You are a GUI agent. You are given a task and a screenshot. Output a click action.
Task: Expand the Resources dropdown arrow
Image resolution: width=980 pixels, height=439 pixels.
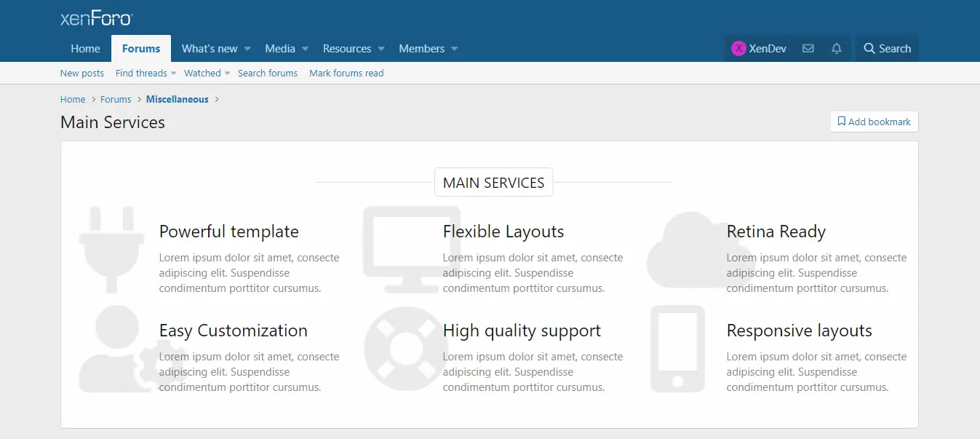381,49
